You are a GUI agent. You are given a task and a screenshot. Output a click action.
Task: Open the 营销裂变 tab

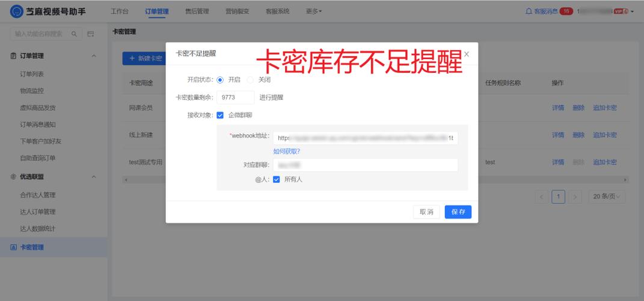coord(237,11)
